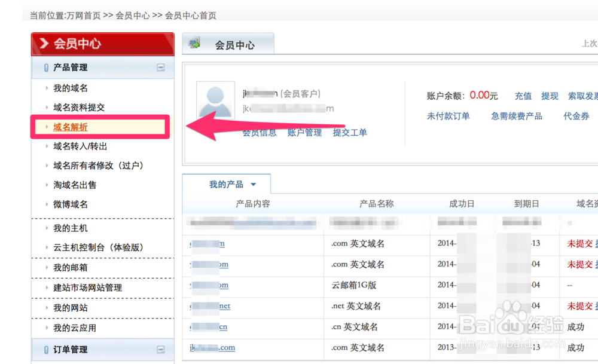598x364 pixels.
Task: Open the 充值 recharge link
Action: click(523, 96)
